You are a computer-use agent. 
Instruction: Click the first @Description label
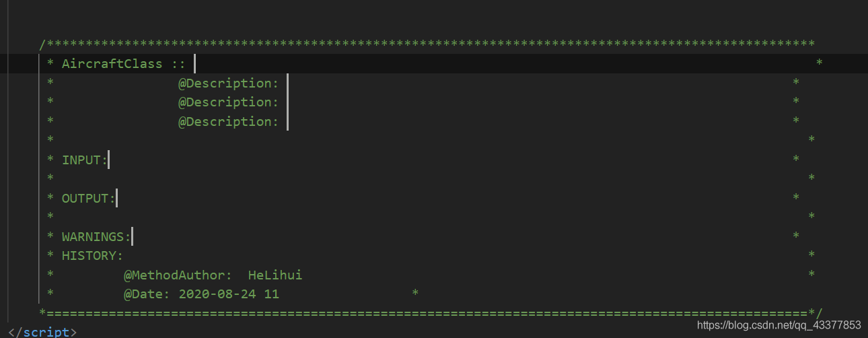pos(227,83)
